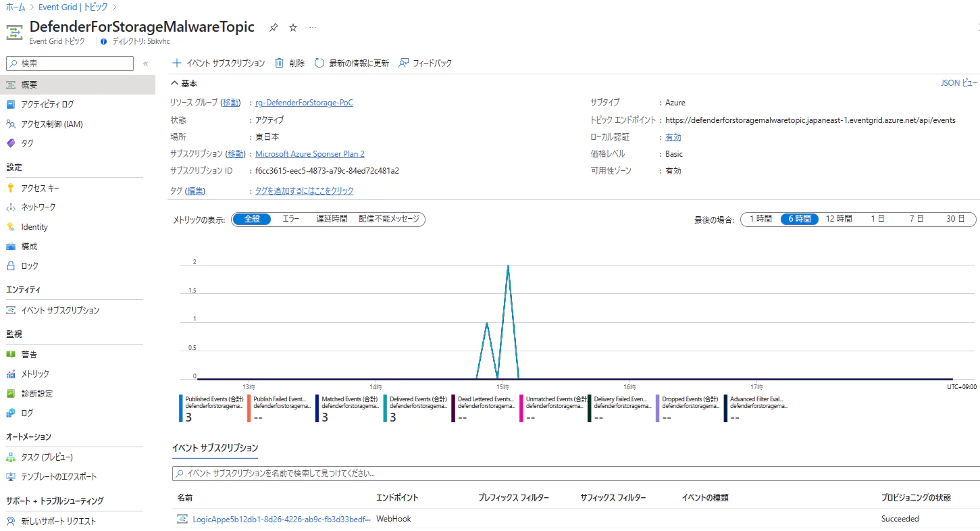The image size is (980, 531).
Task: Set time range to 6 時間
Action: point(800,219)
